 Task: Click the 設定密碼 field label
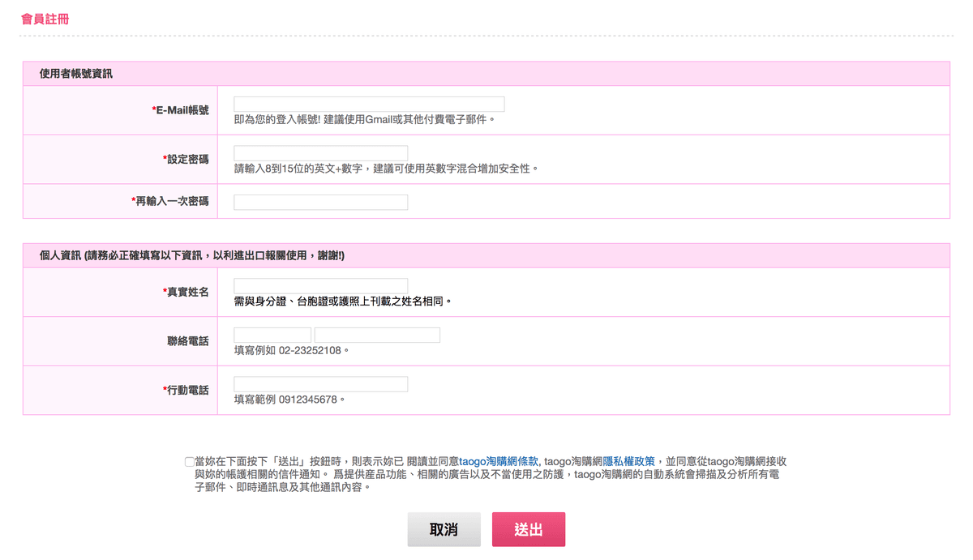(x=186, y=159)
